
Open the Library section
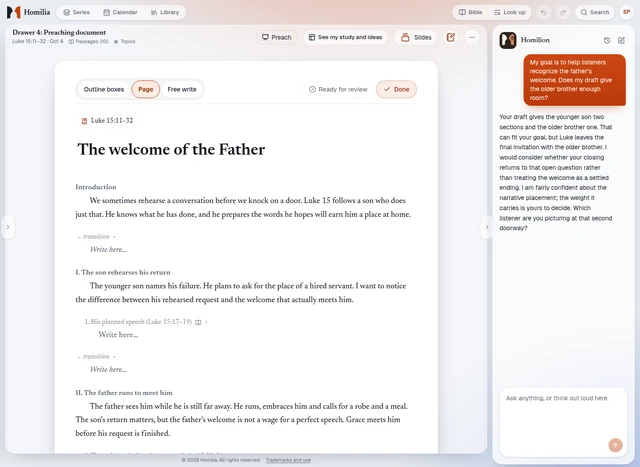[x=165, y=12]
